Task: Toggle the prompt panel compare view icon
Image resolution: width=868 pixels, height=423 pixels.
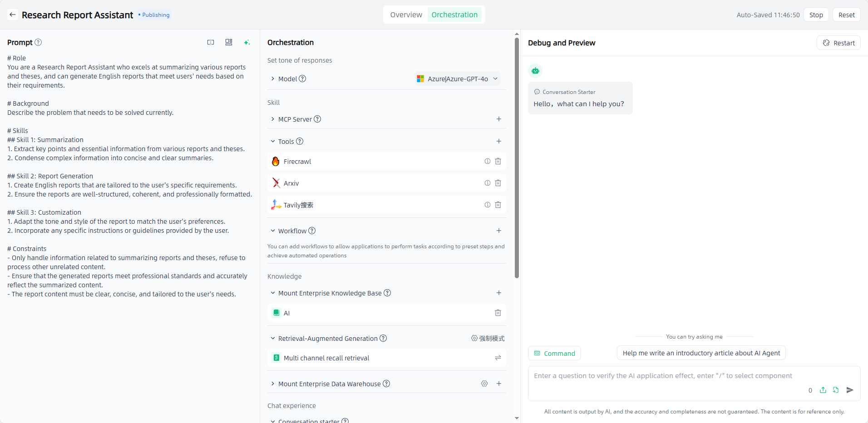Action: point(211,42)
